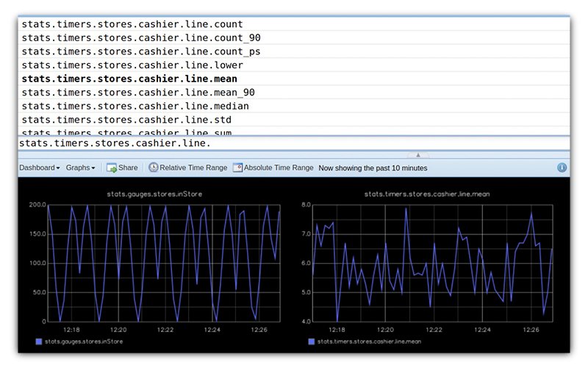Image resolution: width=588 pixels, height=368 pixels.
Task: Select the cashier.line.std metric
Action: 126,119
